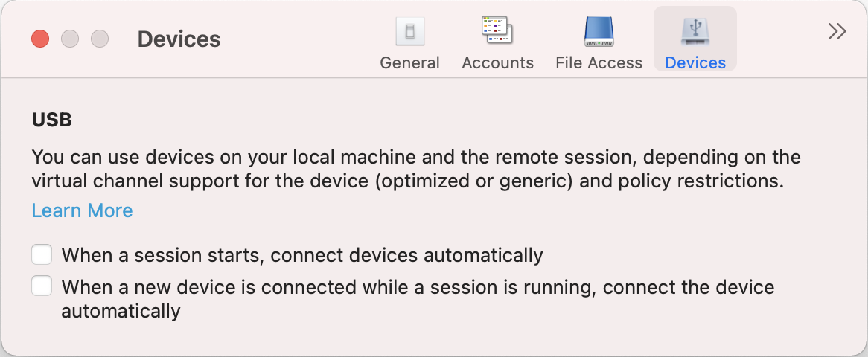Screen dimensions: 868x357
Task: Open the Learn More link
Action: tap(82, 210)
